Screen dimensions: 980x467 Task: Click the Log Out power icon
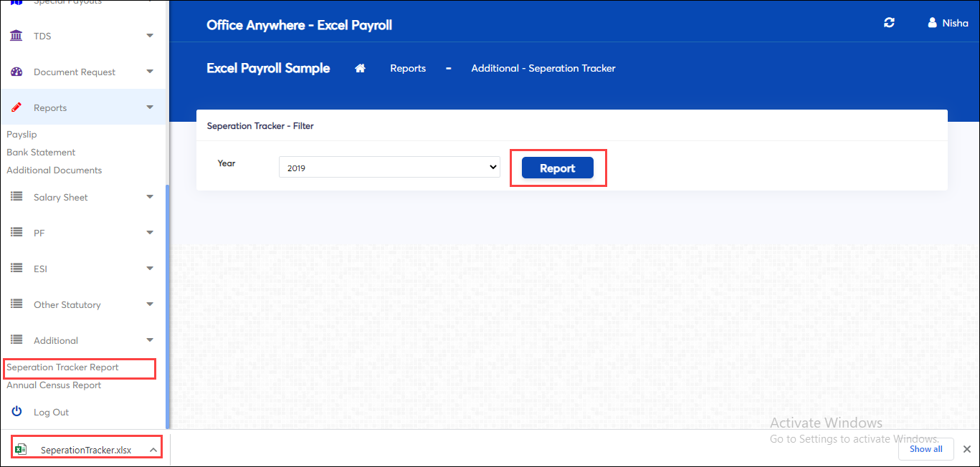pyautogui.click(x=16, y=412)
